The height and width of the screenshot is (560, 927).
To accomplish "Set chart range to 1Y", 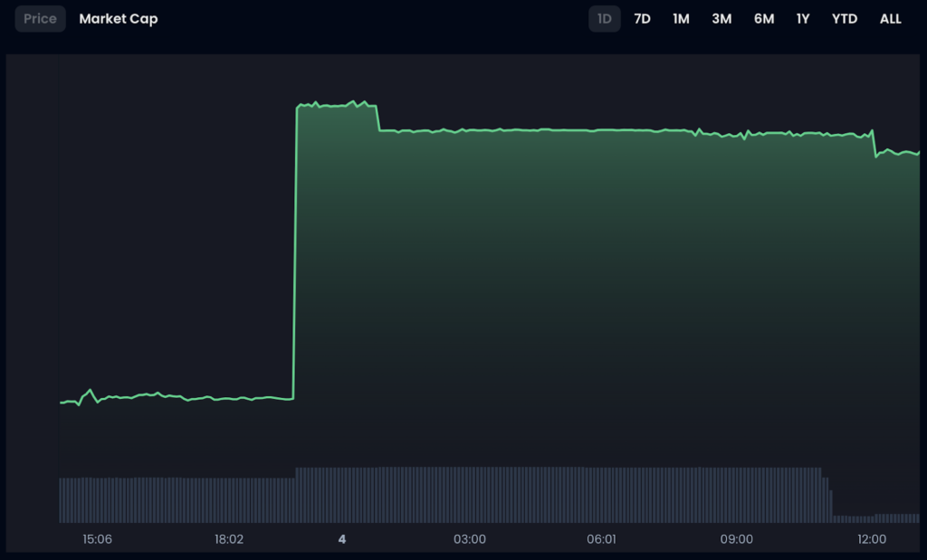I will tap(803, 19).
